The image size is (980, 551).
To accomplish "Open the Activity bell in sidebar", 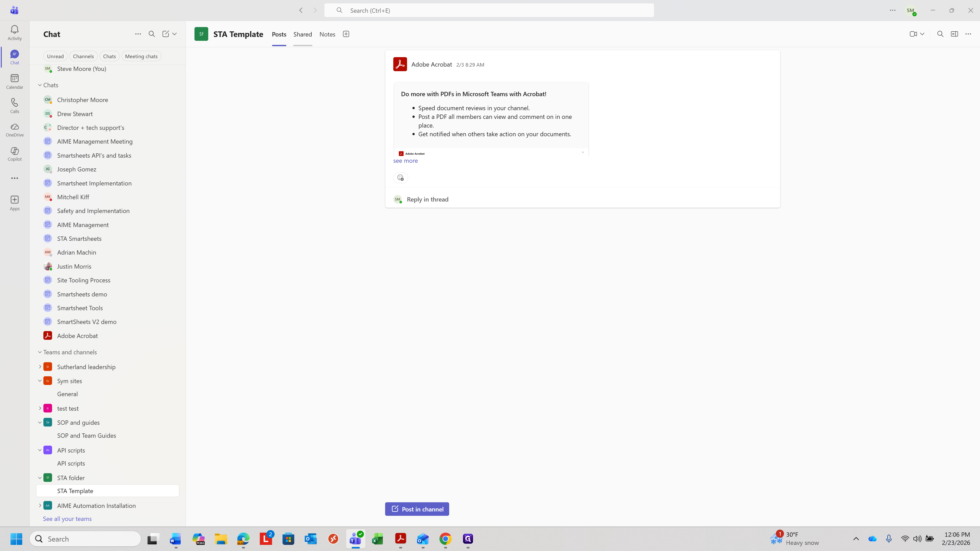I will click(x=15, y=32).
